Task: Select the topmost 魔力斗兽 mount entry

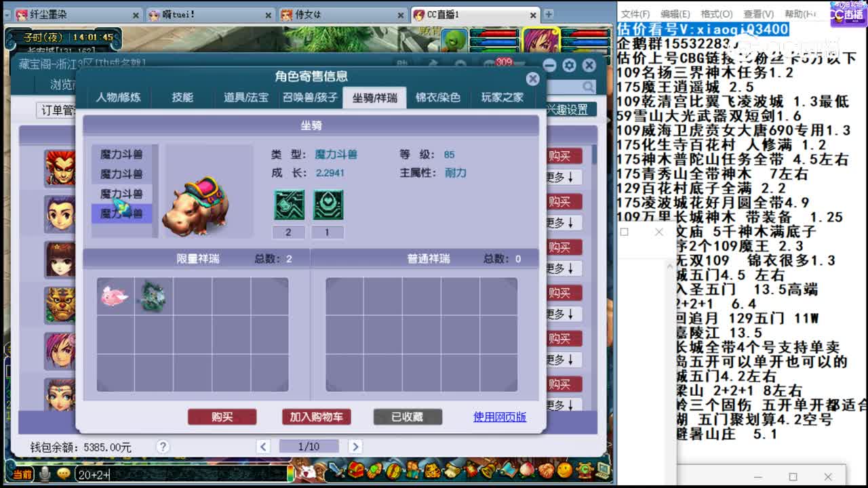Action: tap(122, 155)
